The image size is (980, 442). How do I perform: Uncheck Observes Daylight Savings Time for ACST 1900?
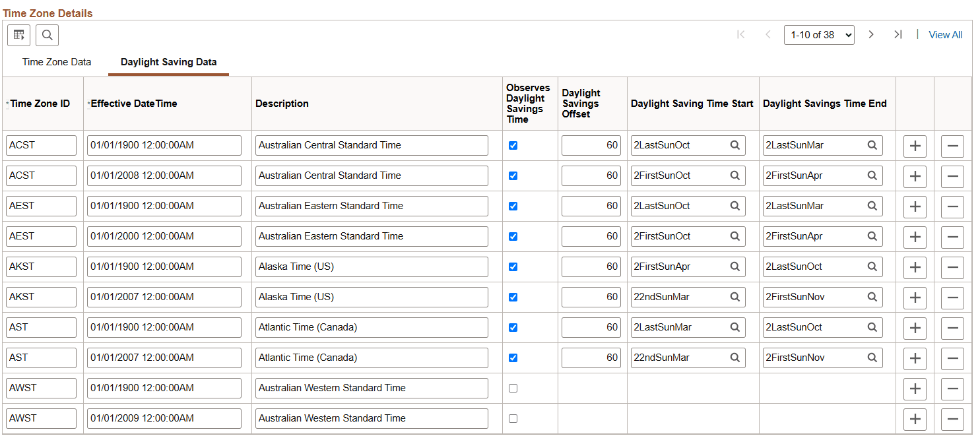(x=513, y=145)
